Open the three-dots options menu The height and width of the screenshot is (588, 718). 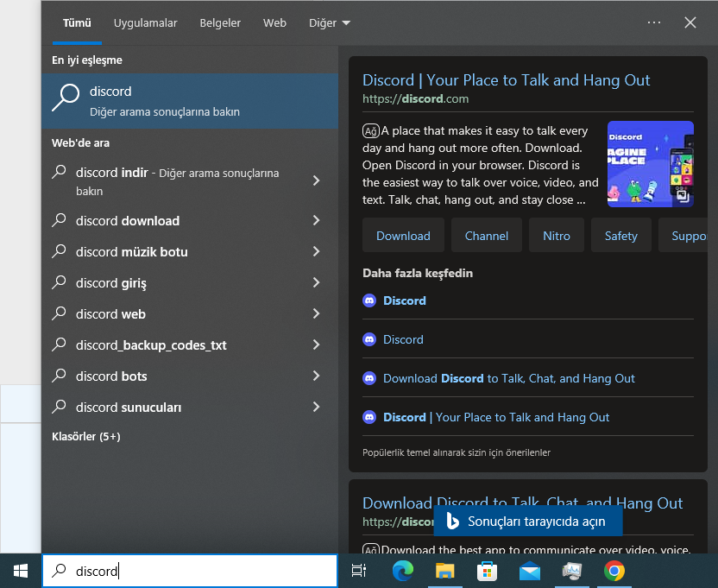[654, 22]
